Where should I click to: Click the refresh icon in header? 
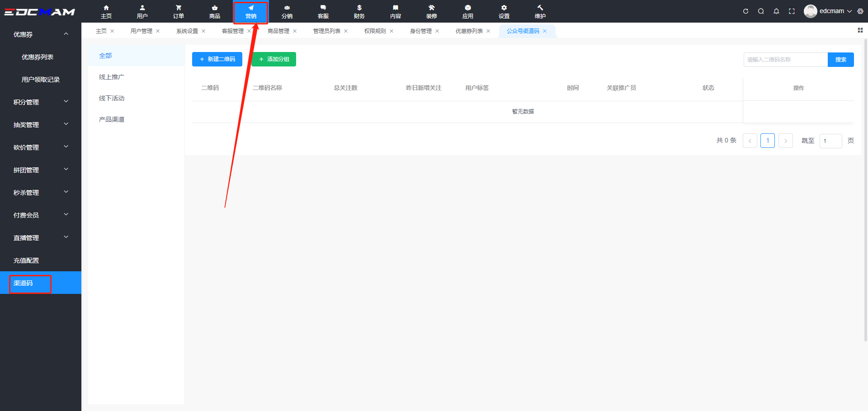[745, 11]
